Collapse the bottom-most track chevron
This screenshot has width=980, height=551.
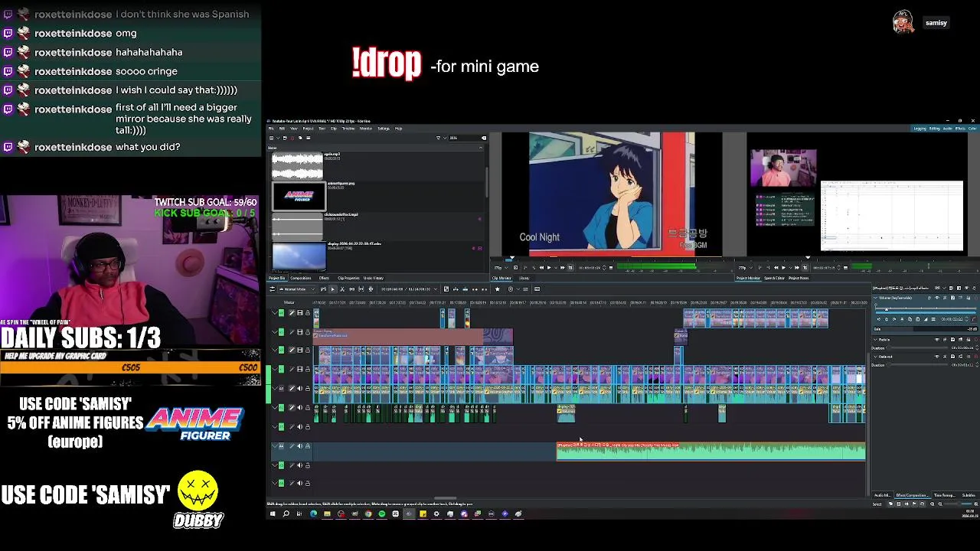pos(275,483)
